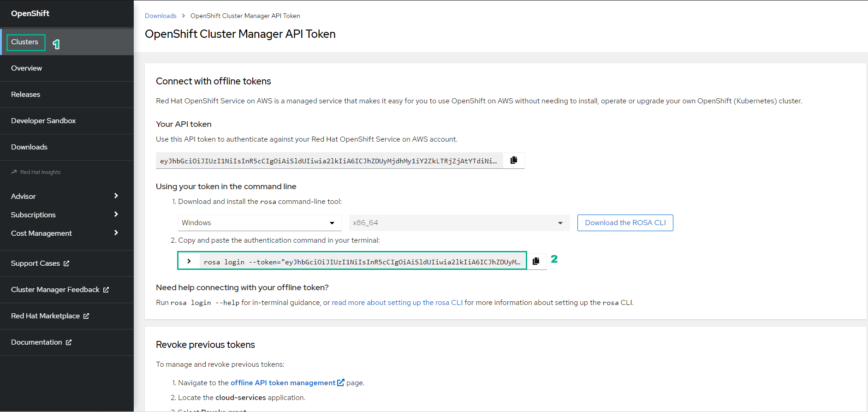868x412 pixels.
Task: Open Clusters in the sidebar
Action: 25,42
